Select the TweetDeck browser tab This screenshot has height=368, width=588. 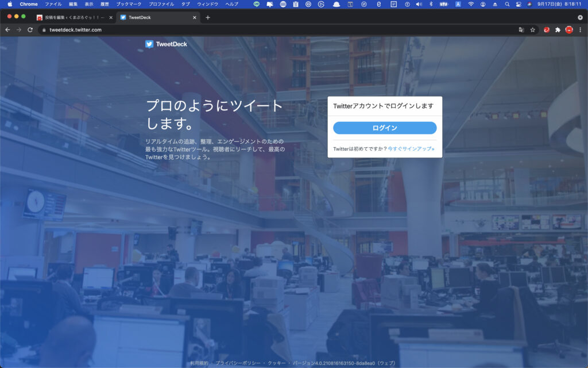[158, 17]
